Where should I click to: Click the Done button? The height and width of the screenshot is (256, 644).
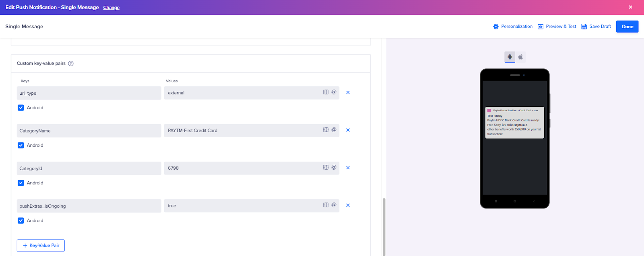[627, 27]
